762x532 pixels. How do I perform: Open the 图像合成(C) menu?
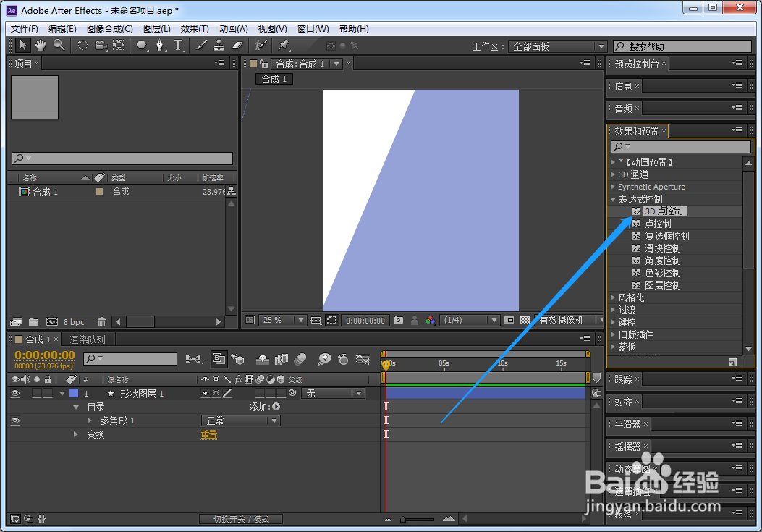click(x=110, y=29)
